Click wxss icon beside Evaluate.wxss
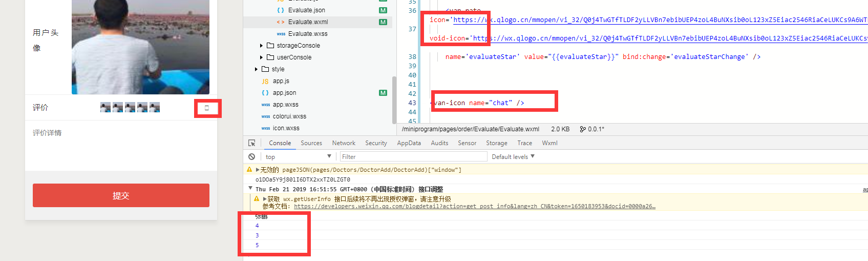This screenshot has width=868, height=261. [281, 34]
